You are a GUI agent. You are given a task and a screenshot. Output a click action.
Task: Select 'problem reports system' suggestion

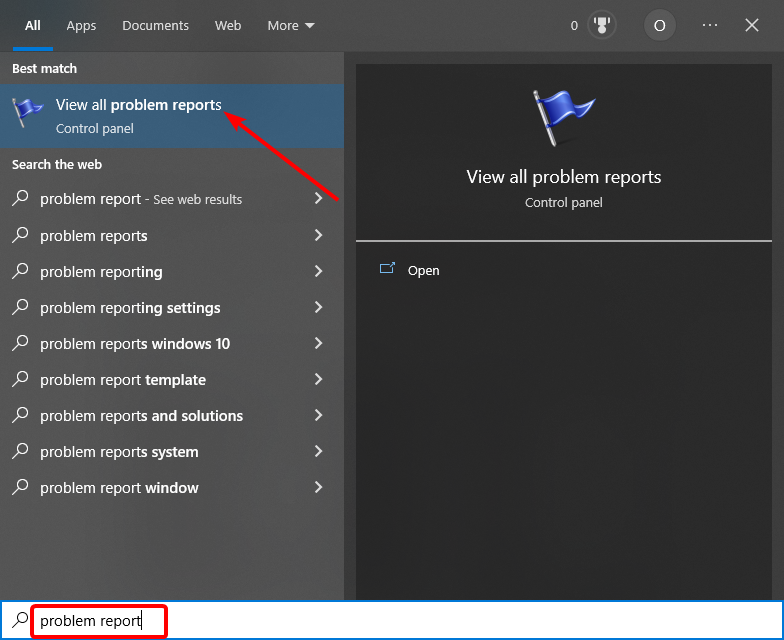172,451
